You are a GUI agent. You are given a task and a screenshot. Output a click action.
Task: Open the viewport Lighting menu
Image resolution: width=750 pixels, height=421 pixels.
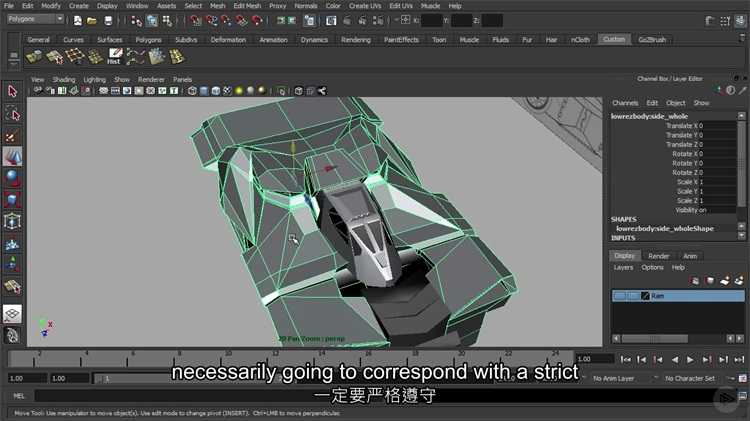(94, 79)
